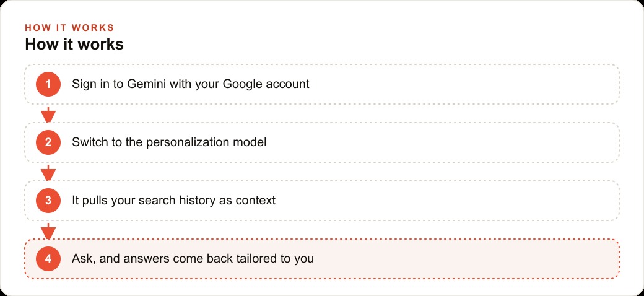644x296 pixels.
Task: Click the arrow between steps 2 and 3
Action: [x=48, y=172]
